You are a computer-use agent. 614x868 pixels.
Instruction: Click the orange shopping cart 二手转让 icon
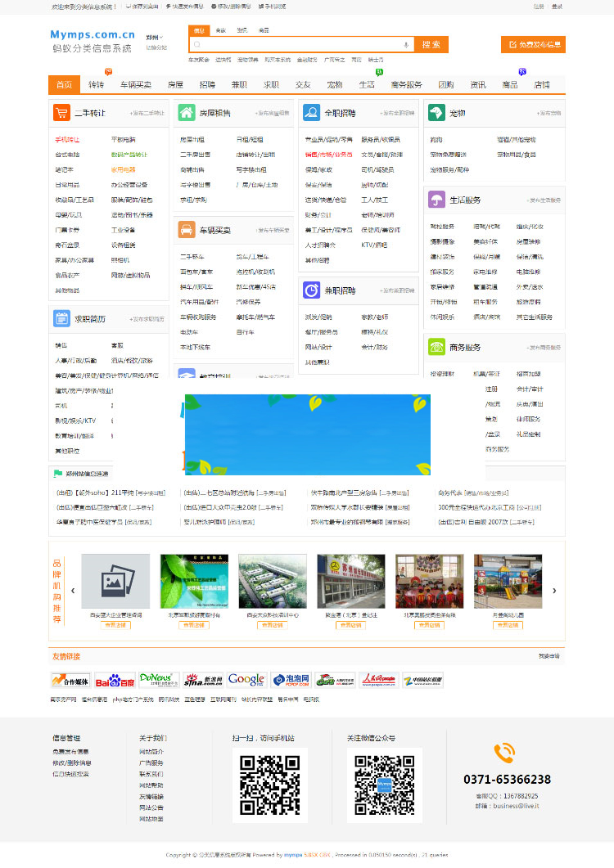(x=61, y=113)
